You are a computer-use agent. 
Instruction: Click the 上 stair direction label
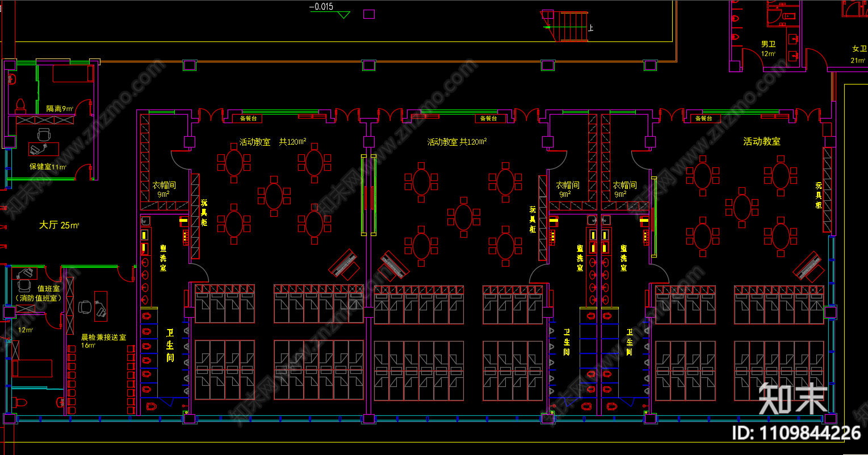(591, 27)
